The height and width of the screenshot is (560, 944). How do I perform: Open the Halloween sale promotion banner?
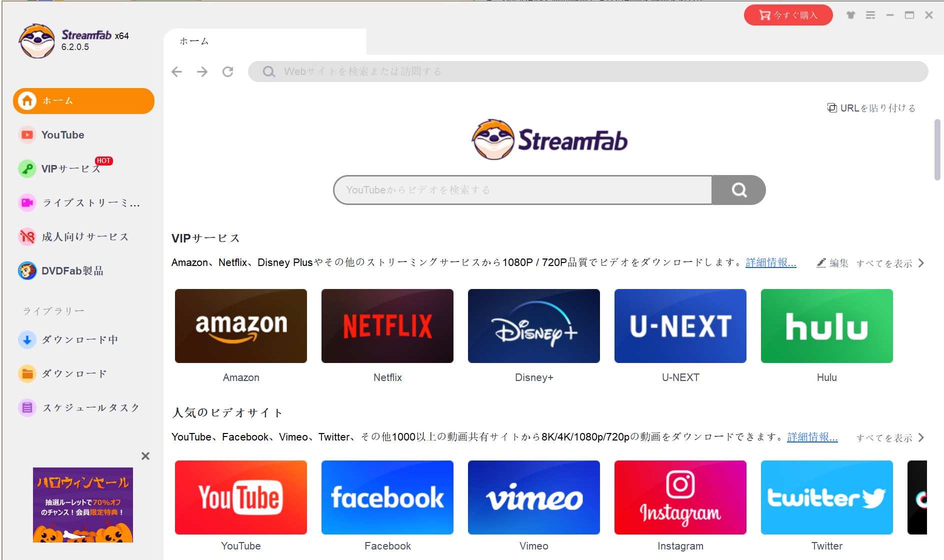tap(83, 505)
